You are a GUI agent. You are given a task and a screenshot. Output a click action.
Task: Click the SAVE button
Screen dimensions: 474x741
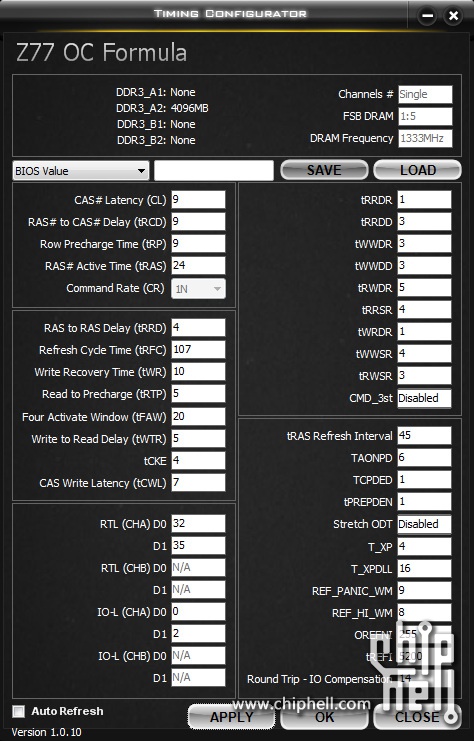[324, 170]
